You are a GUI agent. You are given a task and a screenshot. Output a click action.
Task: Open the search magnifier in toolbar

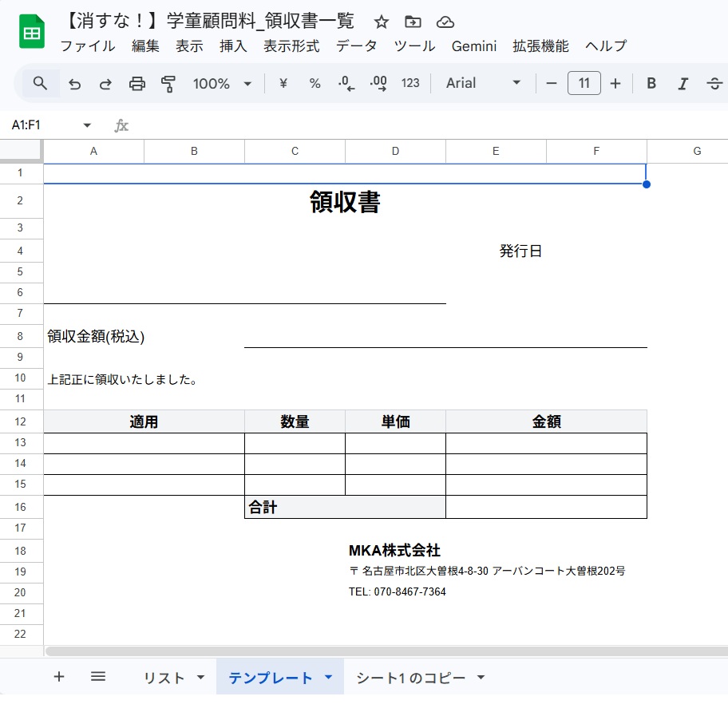[x=41, y=83]
